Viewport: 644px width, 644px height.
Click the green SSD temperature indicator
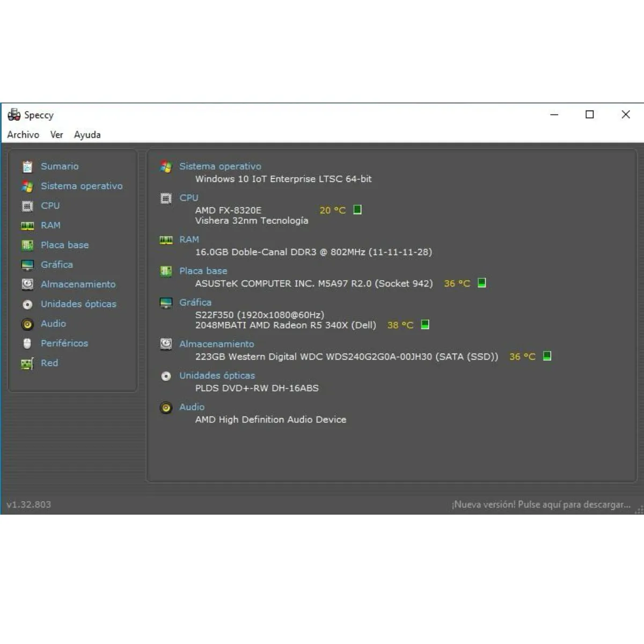point(547,356)
